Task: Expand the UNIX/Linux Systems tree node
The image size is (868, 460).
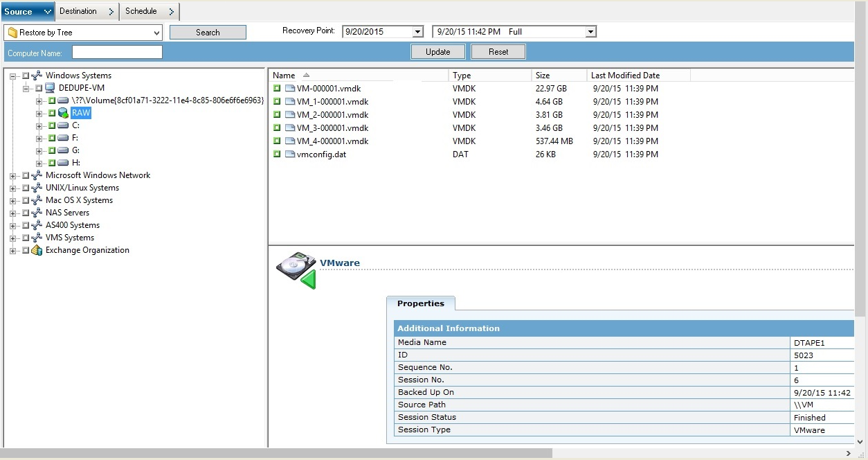Action: (x=13, y=188)
